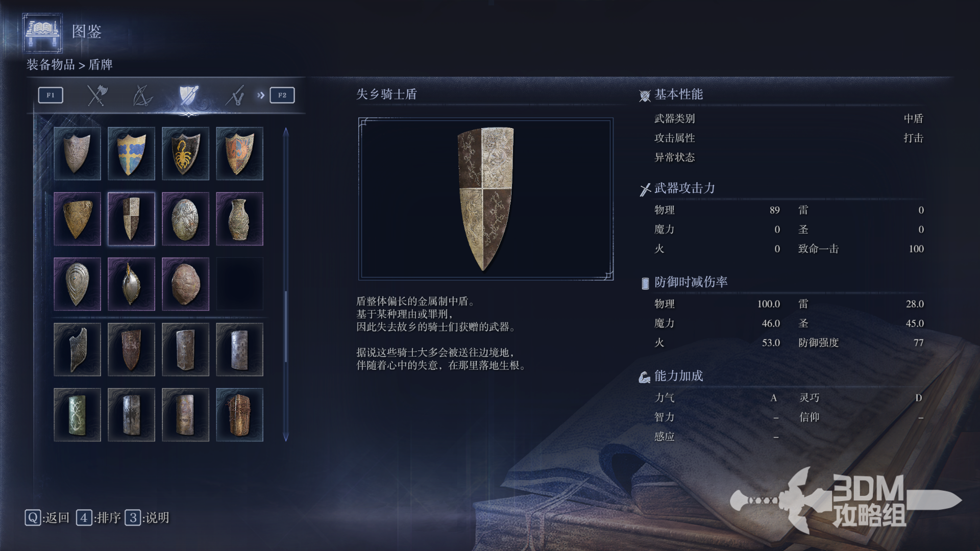
Task: Select the black scorpion emblem shield
Action: (x=185, y=154)
